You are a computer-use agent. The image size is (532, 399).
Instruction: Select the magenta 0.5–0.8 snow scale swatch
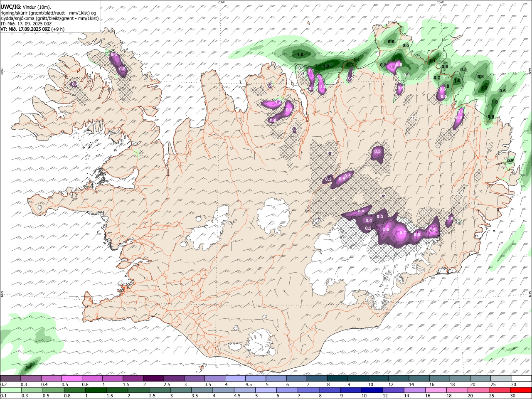pos(71,379)
